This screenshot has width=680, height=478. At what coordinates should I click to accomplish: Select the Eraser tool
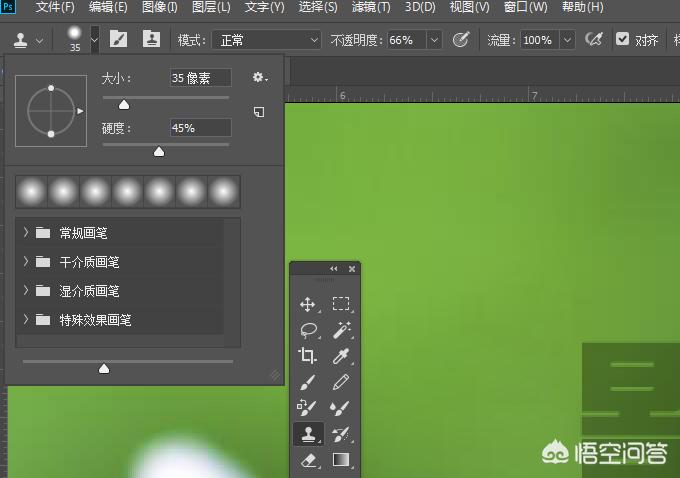308,460
